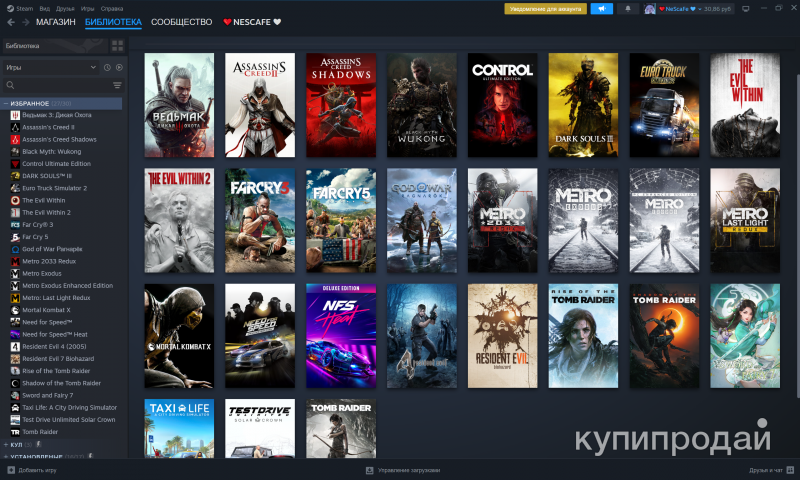Open the Справка menu

point(112,9)
